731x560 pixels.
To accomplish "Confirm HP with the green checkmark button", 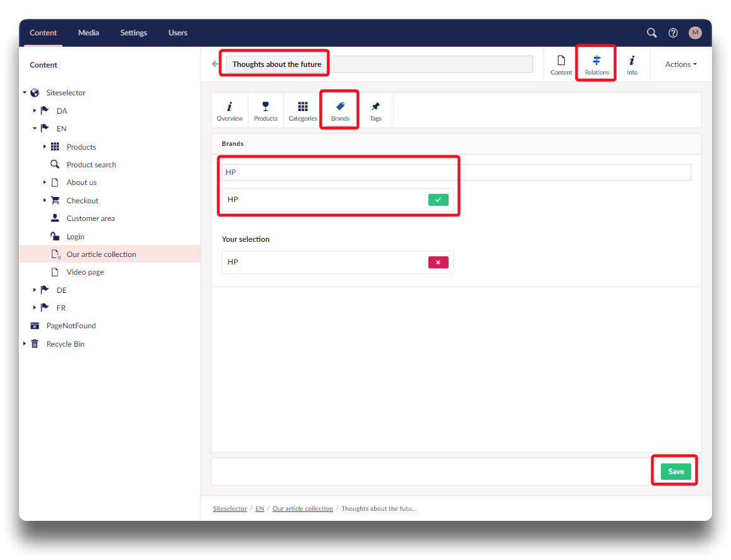I will click(438, 200).
